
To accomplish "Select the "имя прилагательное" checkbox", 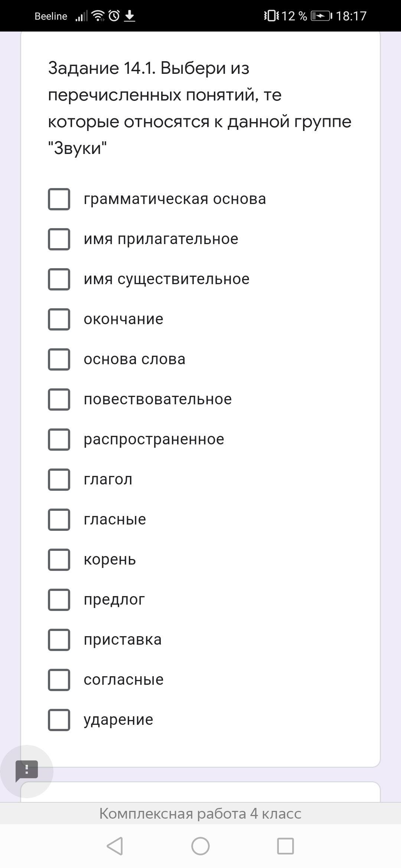I will (x=59, y=239).
